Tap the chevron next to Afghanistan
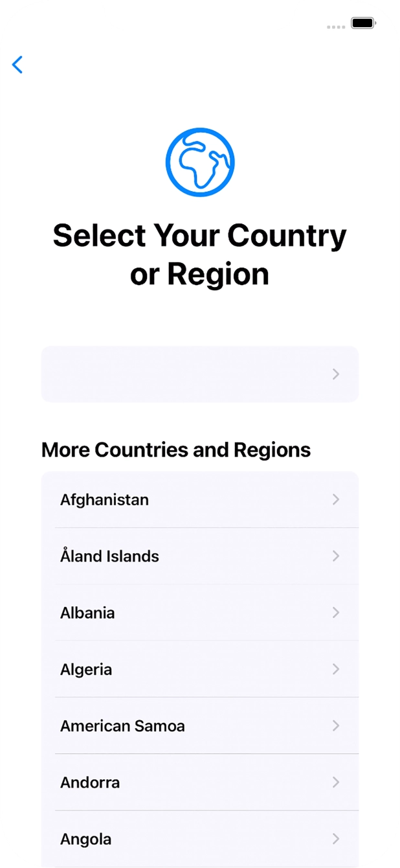Screen dimensions: 400x868 click(336, 499)
